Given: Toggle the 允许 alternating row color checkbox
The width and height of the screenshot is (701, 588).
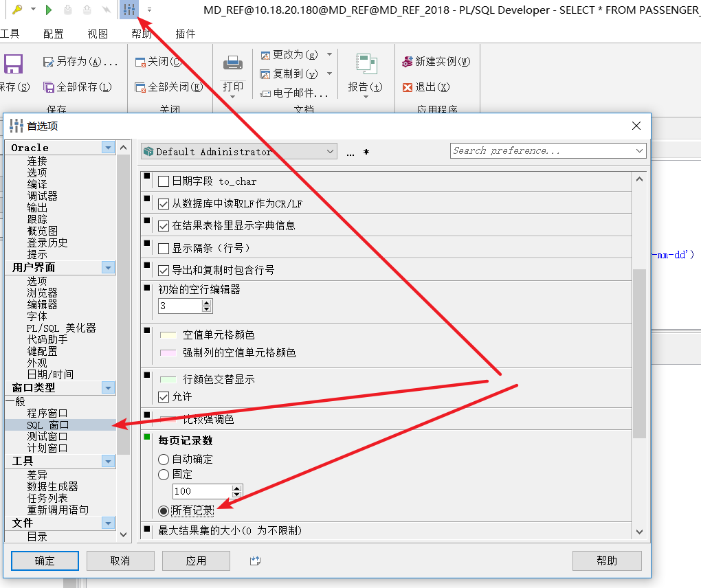Looking at the screenshot, I should pos(164,397).
